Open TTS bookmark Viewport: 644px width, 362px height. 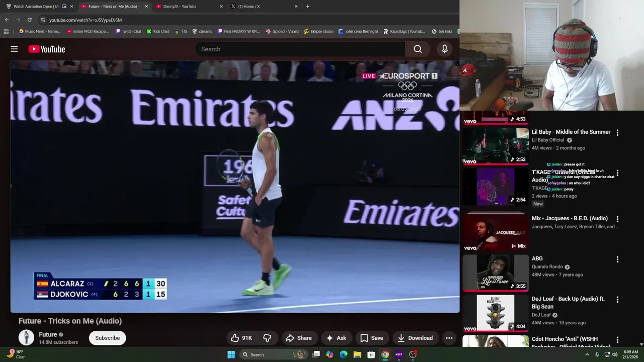coord(181,31)
